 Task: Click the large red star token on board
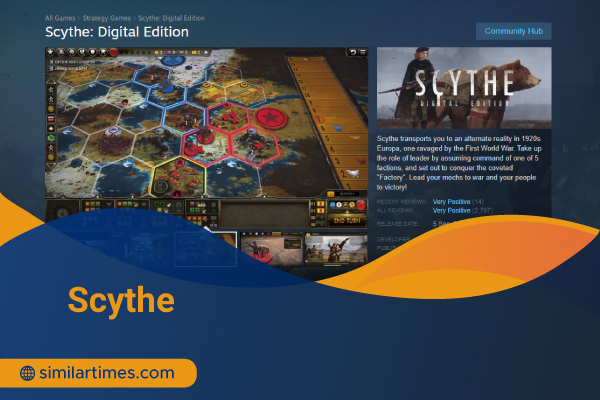271,118
